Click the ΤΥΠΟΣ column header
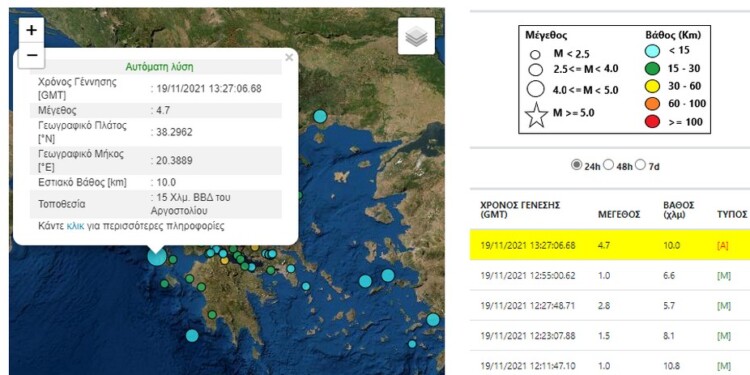The height and width of the screenshot is (375, 750). coord(732,214)
